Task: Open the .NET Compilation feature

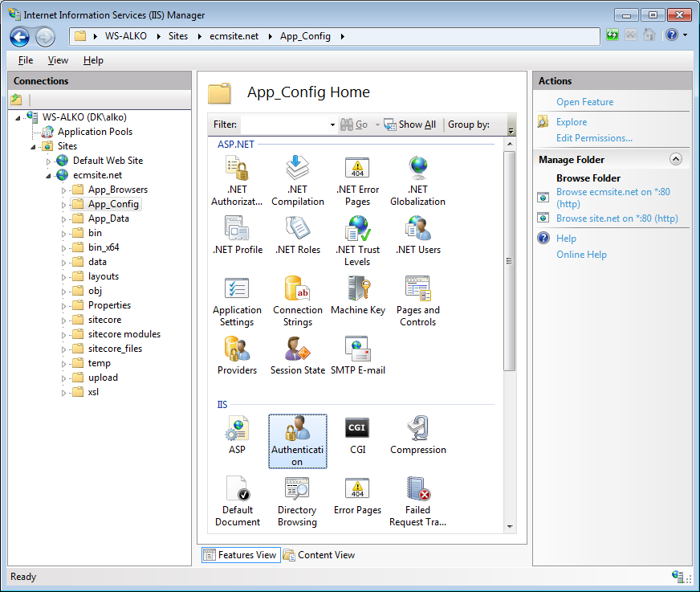Action: pyautogui.click(x=297, y=181)
